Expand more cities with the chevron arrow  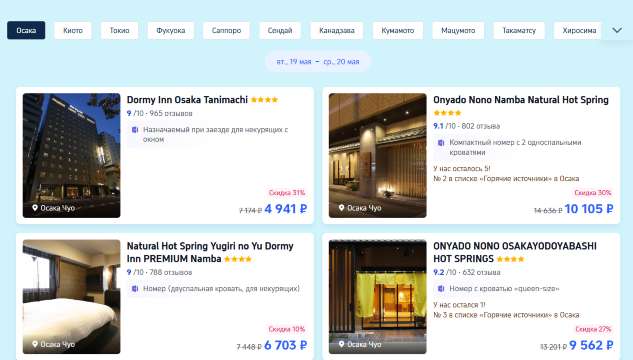point(617,30)
